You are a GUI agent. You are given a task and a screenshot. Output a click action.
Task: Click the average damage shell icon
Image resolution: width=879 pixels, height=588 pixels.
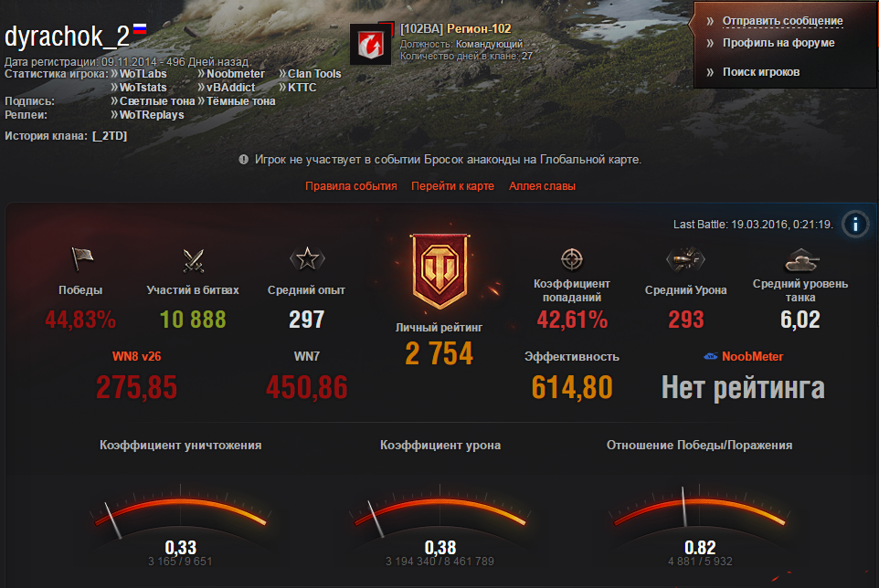[685, 259]
